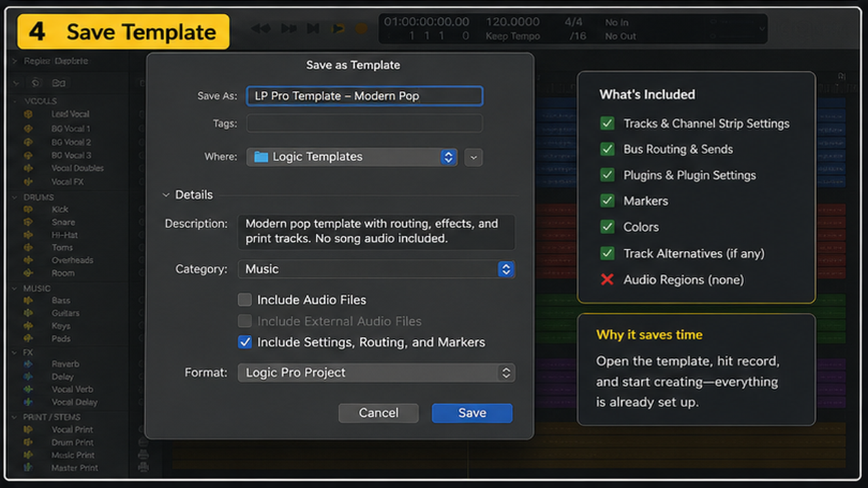Click the Fast Forward transport button

pyautogui.click(x=289, y=28)
